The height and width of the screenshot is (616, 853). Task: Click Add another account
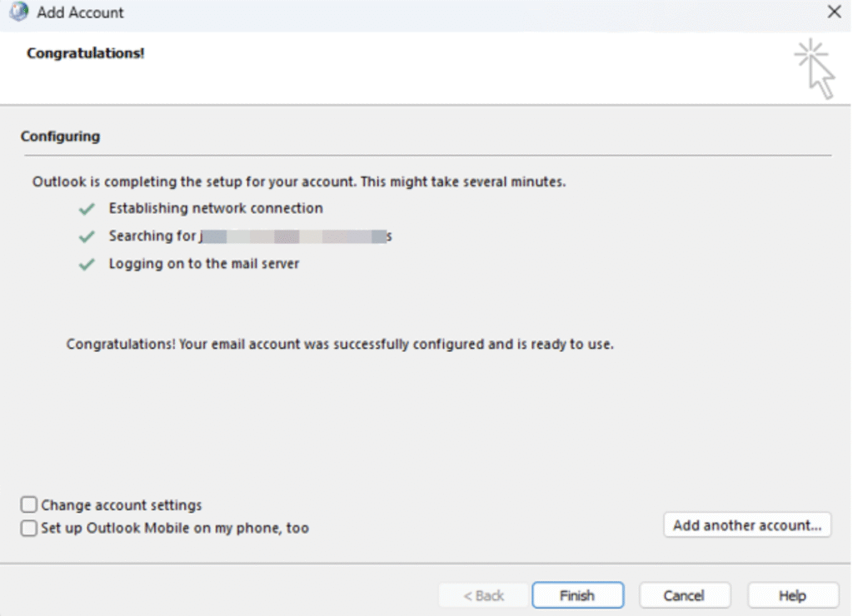[x=746, y=524]
